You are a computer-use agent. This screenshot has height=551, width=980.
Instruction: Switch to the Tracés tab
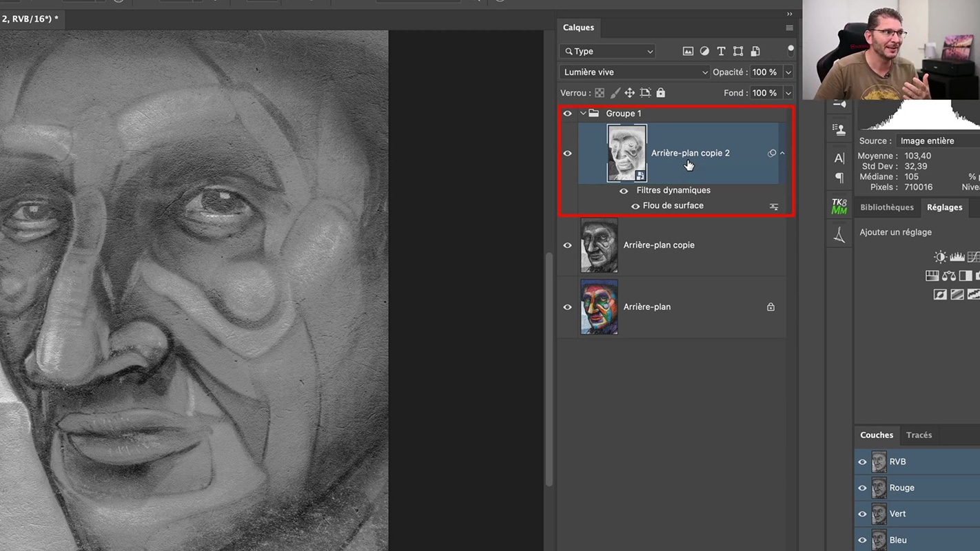tap(919, 435)
